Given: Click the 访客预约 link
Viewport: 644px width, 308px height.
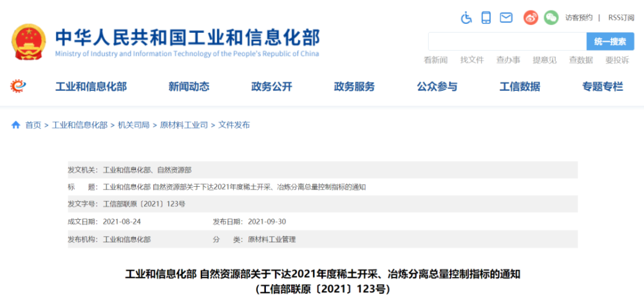Looking at the screenshot, I should click(x=579, y=17).
